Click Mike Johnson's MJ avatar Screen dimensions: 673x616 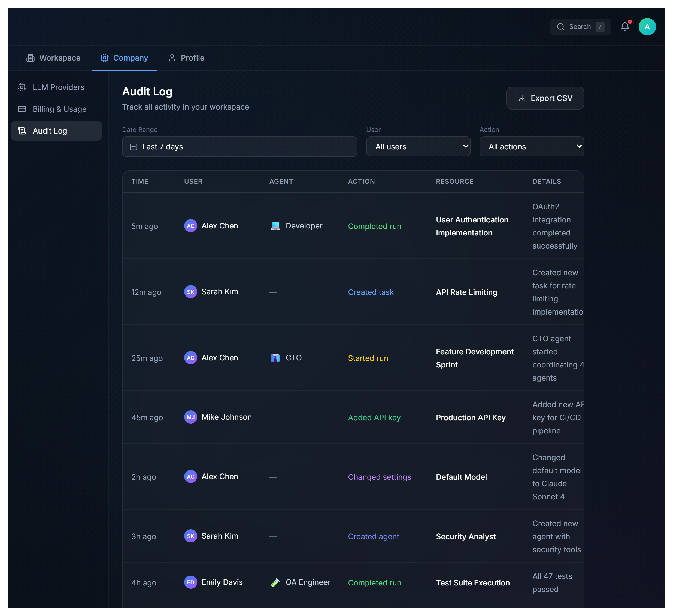191,417
